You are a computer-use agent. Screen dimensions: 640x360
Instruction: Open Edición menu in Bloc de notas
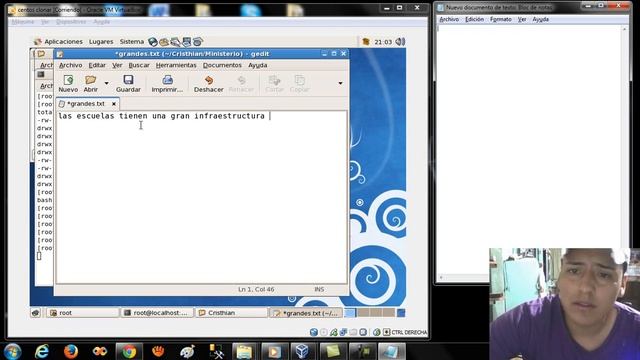click(x=475, y=19)
